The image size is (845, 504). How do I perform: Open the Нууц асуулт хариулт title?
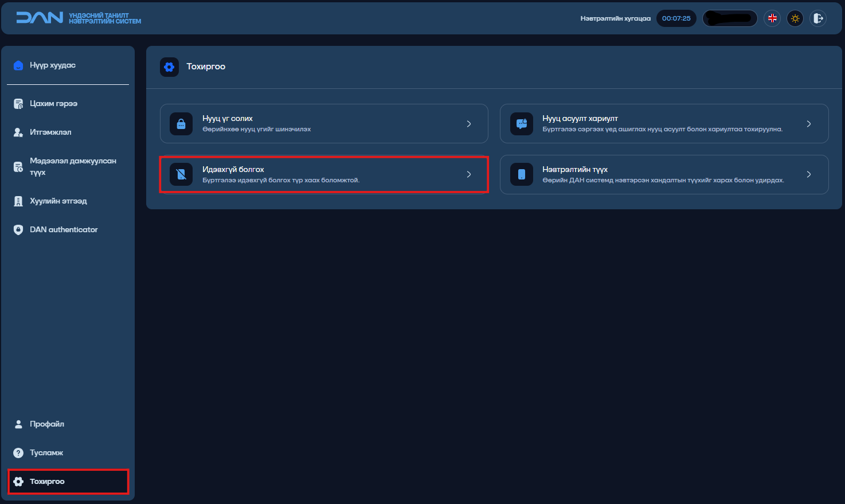580,119
